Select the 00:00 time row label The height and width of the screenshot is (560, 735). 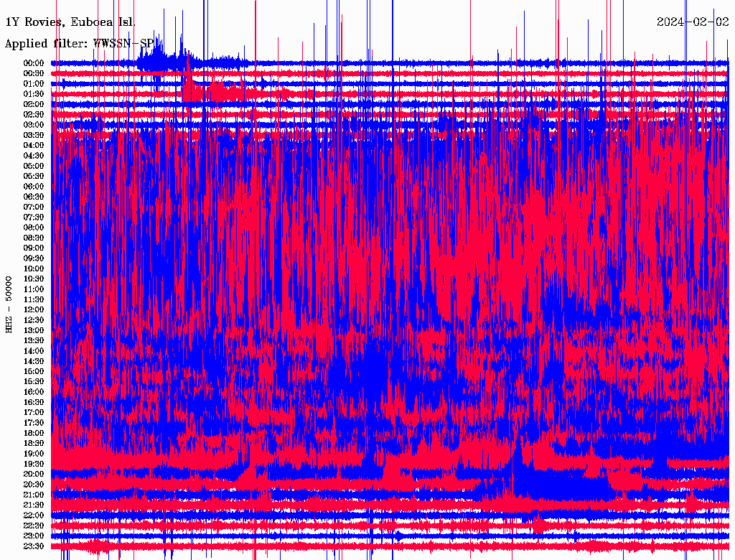tap(34, 63)
